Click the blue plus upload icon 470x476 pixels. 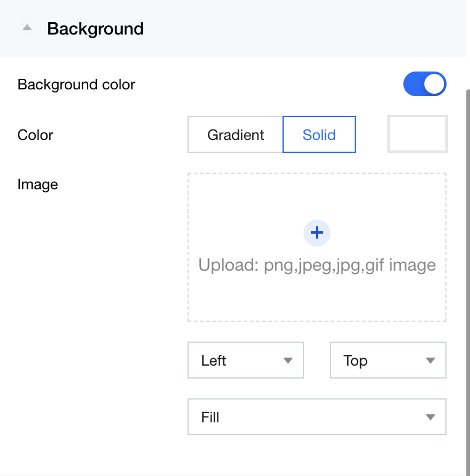click(317, 232)
